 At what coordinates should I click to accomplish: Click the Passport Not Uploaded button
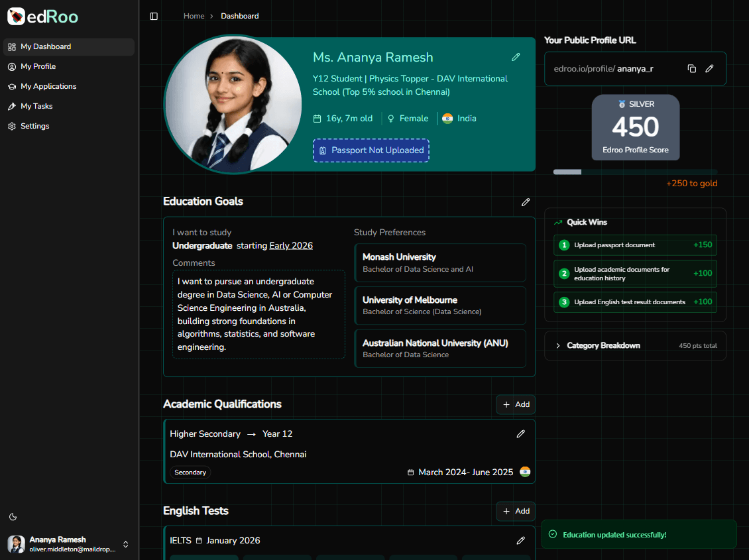click(371, 150)
